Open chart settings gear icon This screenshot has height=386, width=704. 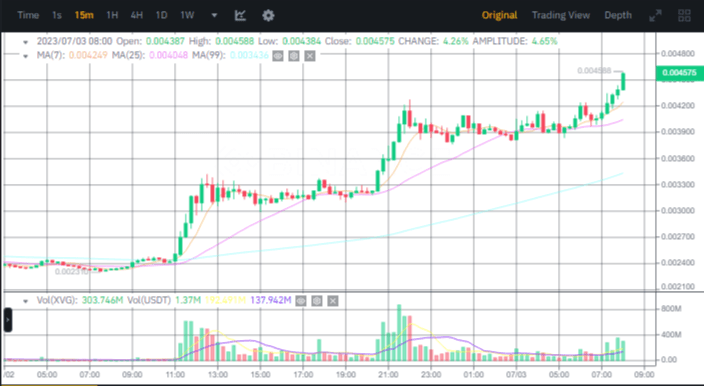click(268, 15)
